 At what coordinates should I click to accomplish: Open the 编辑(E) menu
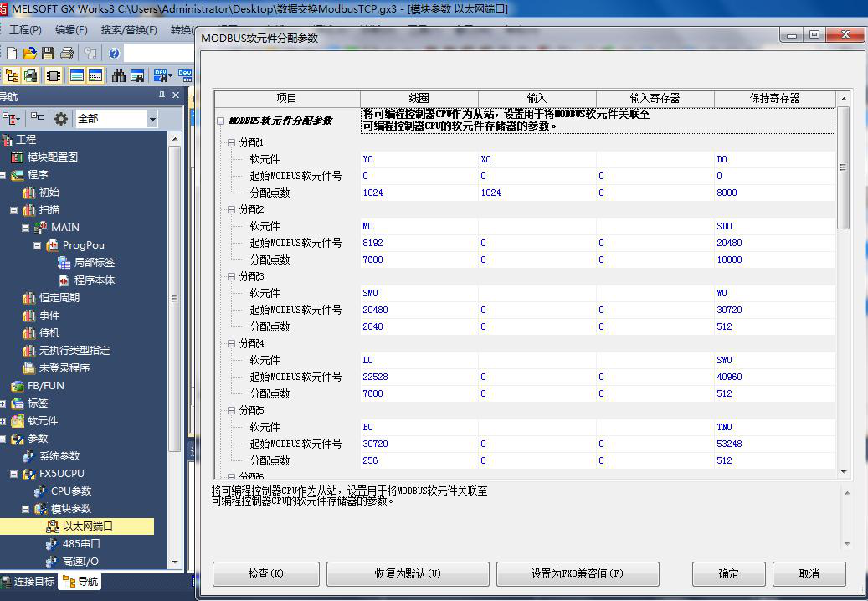pyautogui.click(x=71, y=29)
